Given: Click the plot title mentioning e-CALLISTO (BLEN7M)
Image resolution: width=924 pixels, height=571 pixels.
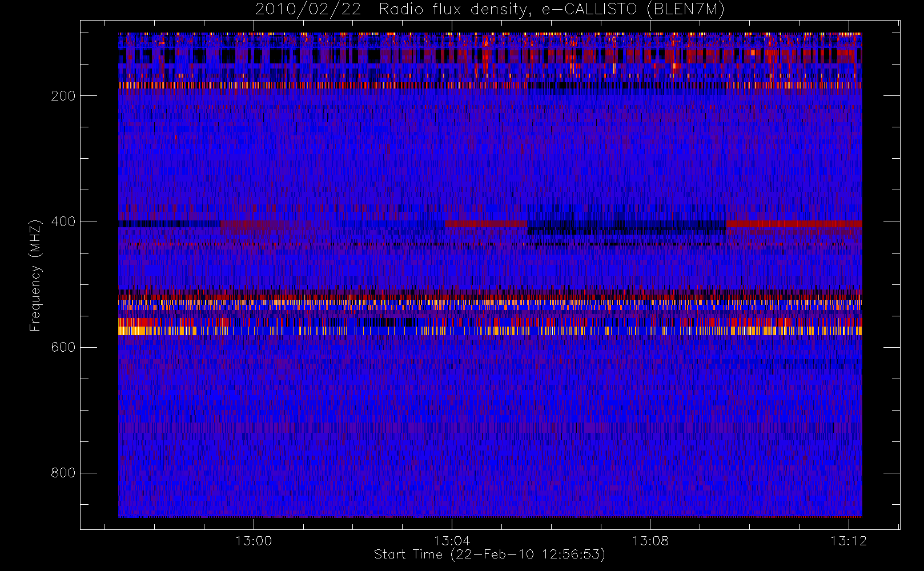Looking at the screenshot, I should 489,9.
